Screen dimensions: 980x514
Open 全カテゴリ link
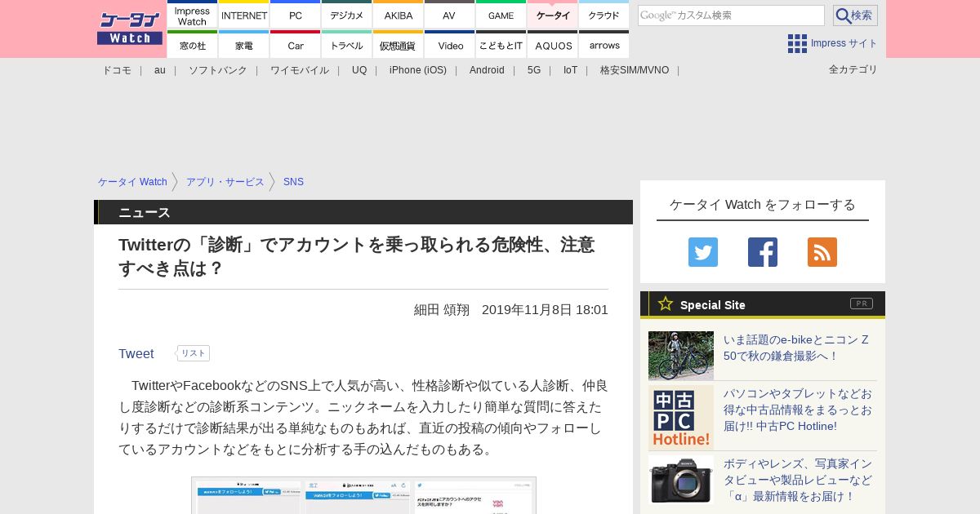coord(853,69)
